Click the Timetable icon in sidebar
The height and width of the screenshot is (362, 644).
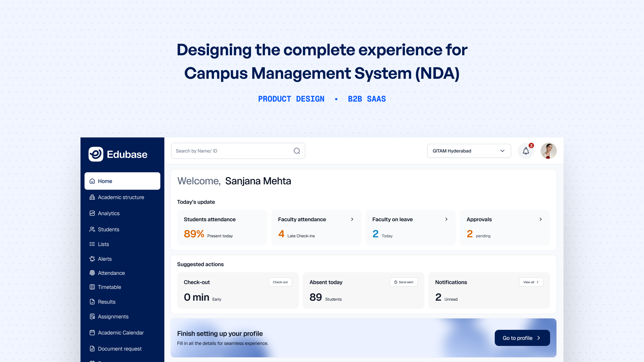pyautogui.click(x=92, y=287)
